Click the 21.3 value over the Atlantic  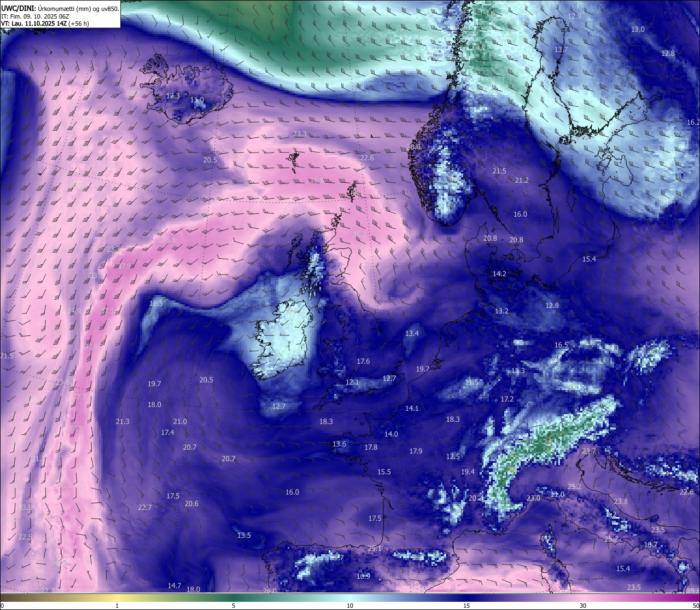click(x=122, y=421)
